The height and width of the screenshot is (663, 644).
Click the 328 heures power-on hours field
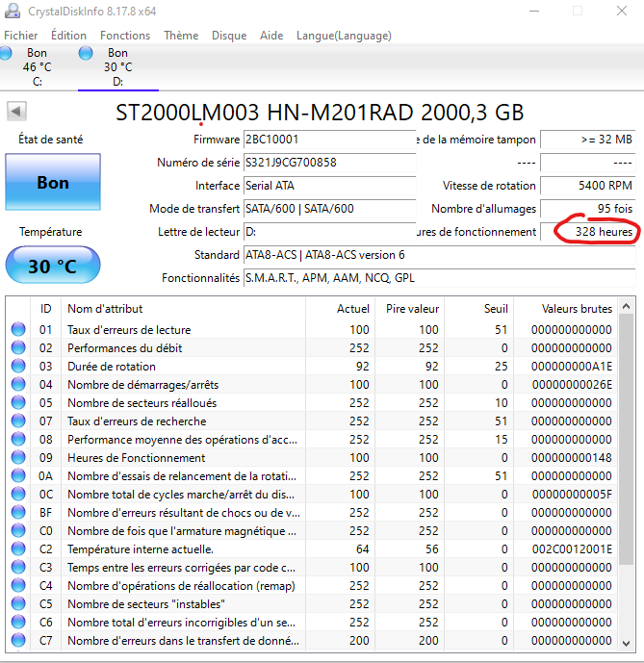[x=588, y=232]
